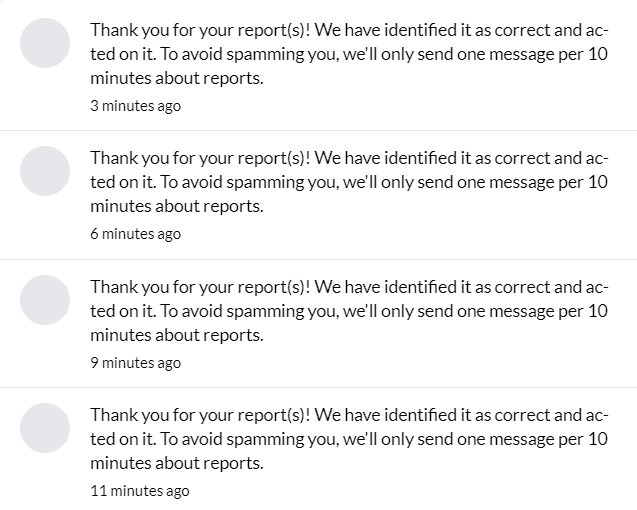Open the notification from 9 minutes ago
The width and height of the screenshot is (637, 510).
[318, 323]
